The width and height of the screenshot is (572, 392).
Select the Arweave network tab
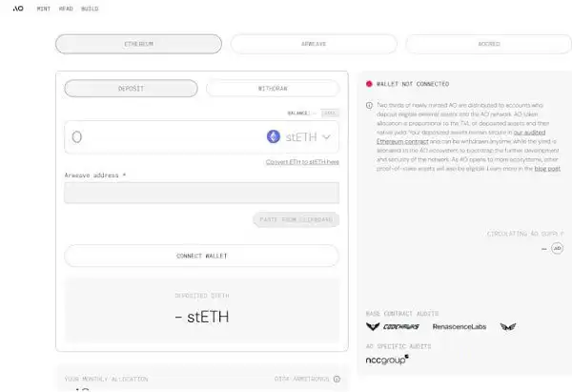coord(314,44)
